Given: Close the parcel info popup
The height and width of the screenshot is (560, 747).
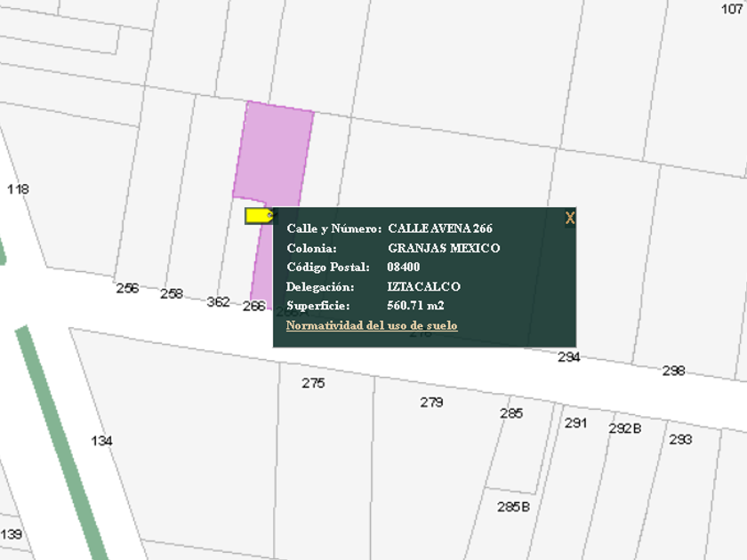Looking at the screenshot, I should pos(570,218).
